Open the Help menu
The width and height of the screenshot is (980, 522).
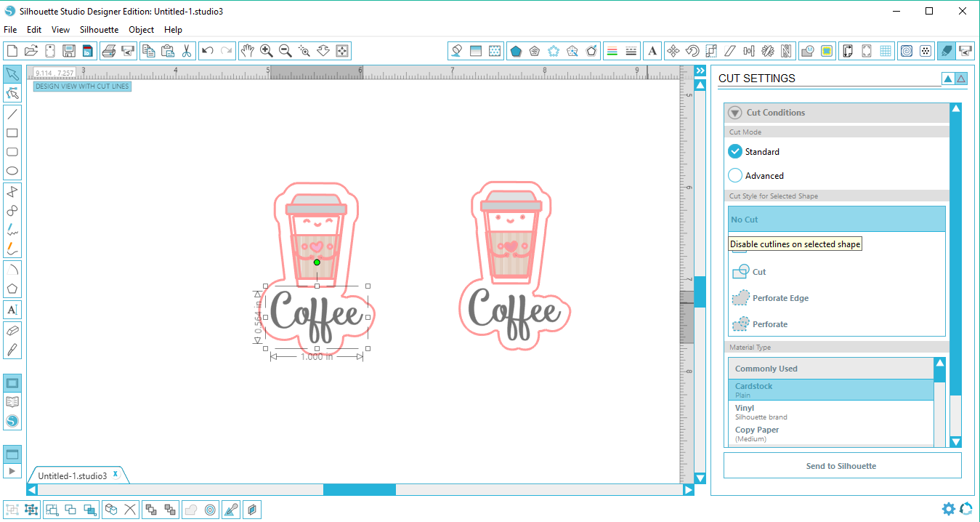(x=173, y=30)
